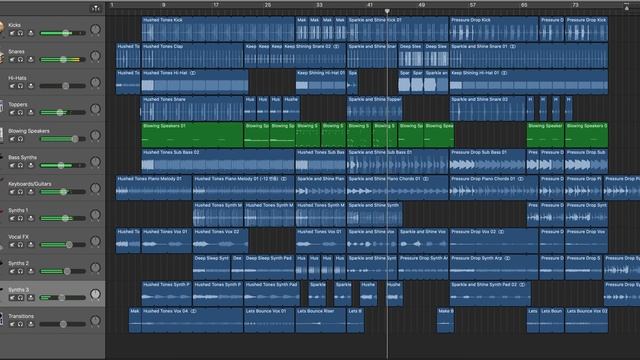Click the button right of Solo on Synths 2 track
This screenshot has width=640, height=360.
coord(31,271)
